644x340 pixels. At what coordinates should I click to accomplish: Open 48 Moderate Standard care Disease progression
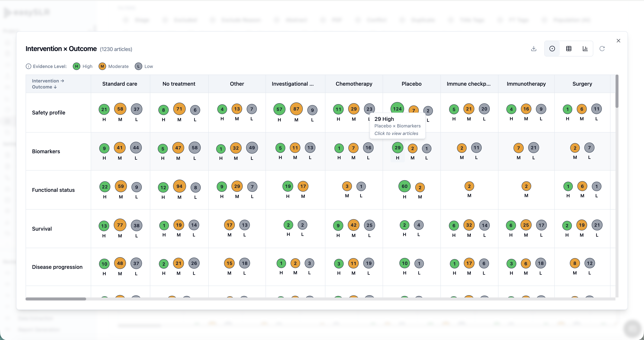[x=120, y=264]
